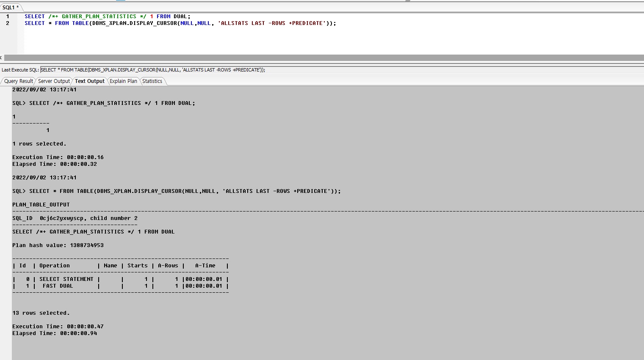Click the FAST DUAL operation row
Screen dimensions: 644x360
(x=58, y=286)
